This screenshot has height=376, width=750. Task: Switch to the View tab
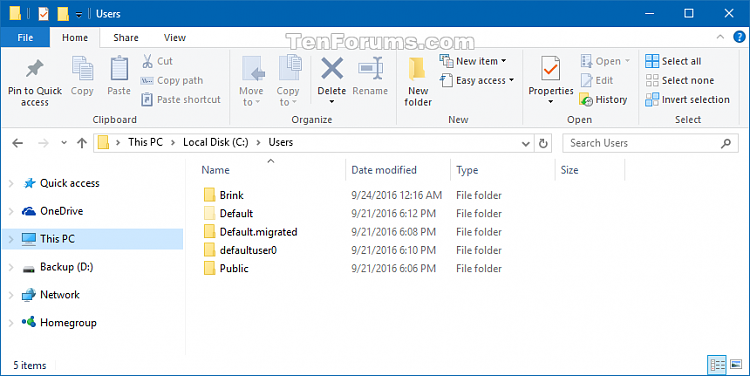pos(175,37)
